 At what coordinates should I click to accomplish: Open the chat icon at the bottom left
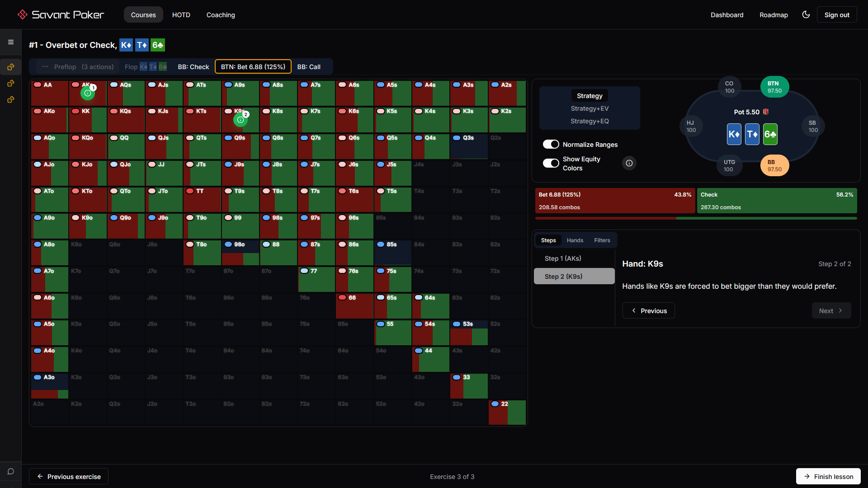click(10, 471)
